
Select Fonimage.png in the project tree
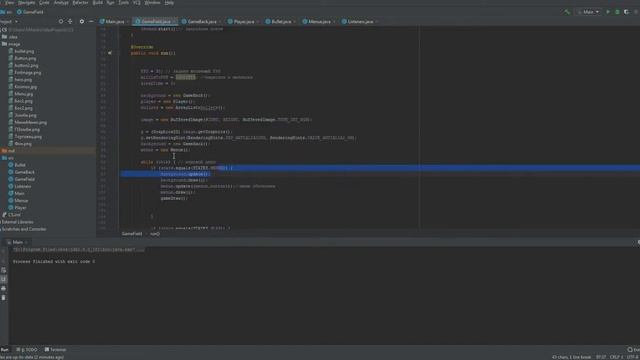point(24,73)
